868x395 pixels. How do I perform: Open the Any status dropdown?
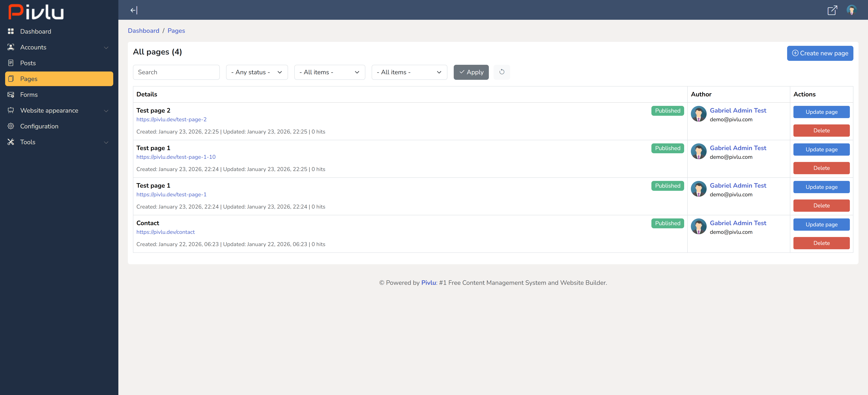coord(257,72)
